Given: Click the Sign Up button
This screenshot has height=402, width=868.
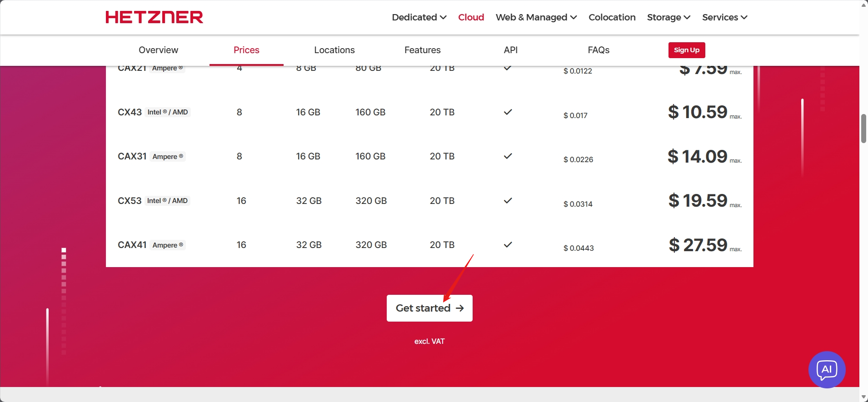Looking at the screenshot, I should coord(687,50).
